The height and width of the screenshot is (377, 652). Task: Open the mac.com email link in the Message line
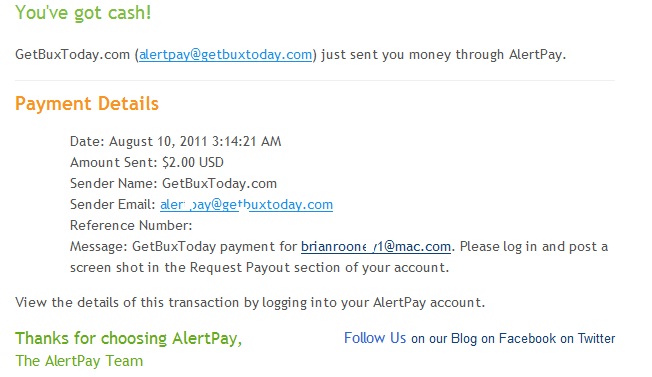pos(376,246)
